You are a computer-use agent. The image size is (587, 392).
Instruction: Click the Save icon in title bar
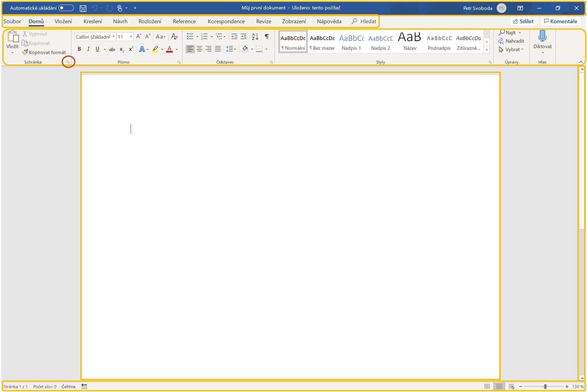point(83,8)
